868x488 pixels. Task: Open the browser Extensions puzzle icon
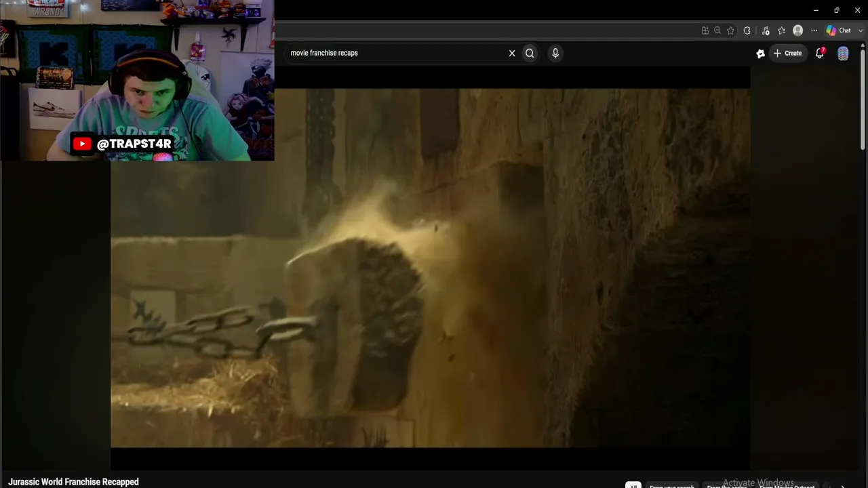[747, 30]
